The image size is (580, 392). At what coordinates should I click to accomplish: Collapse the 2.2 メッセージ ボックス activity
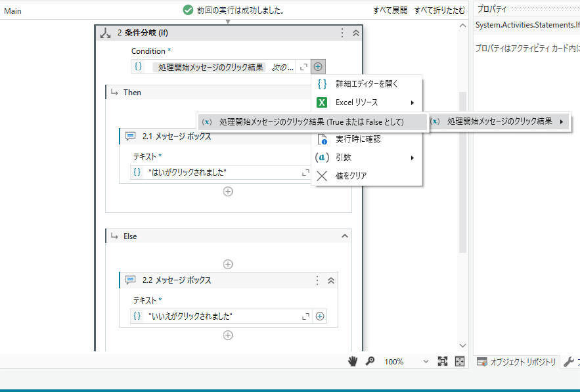click(331, 280)
